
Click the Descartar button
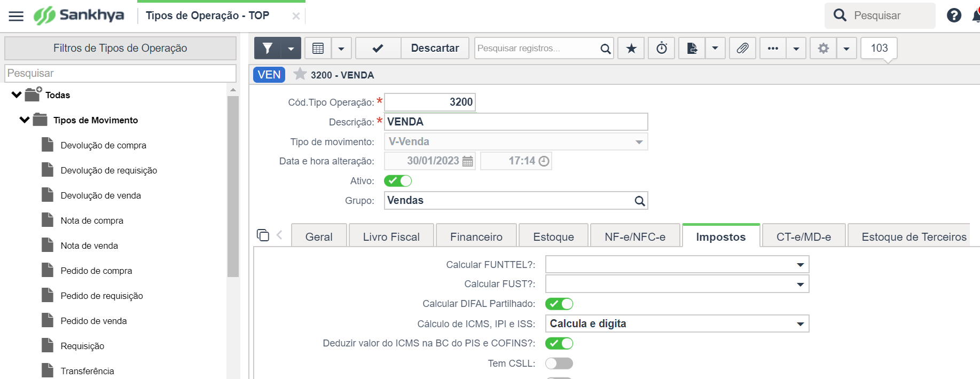(435, 49)
